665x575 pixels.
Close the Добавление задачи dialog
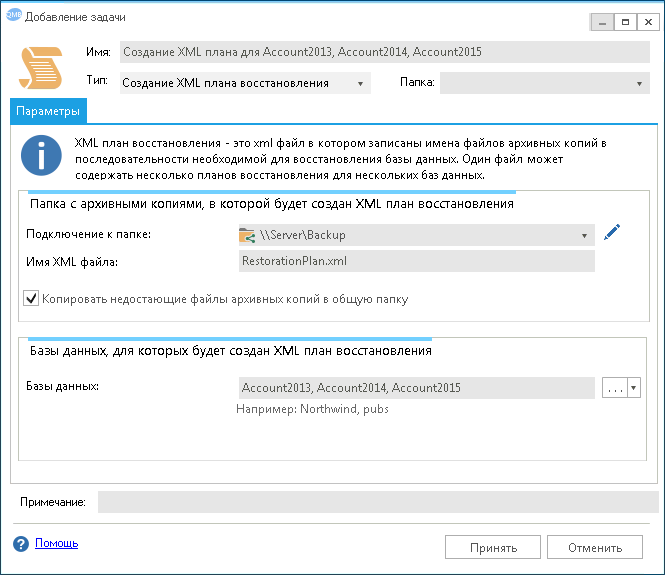[648, 22]
